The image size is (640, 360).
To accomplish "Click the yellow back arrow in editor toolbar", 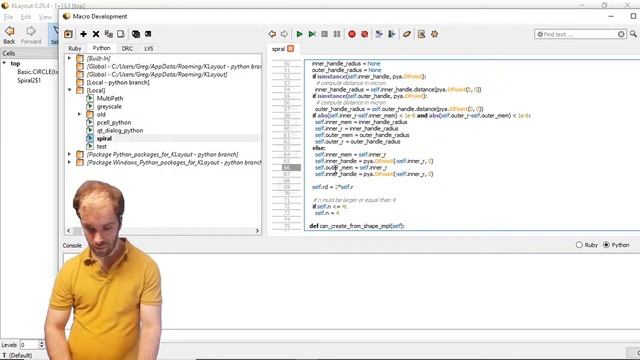I will tap(272, 34).
